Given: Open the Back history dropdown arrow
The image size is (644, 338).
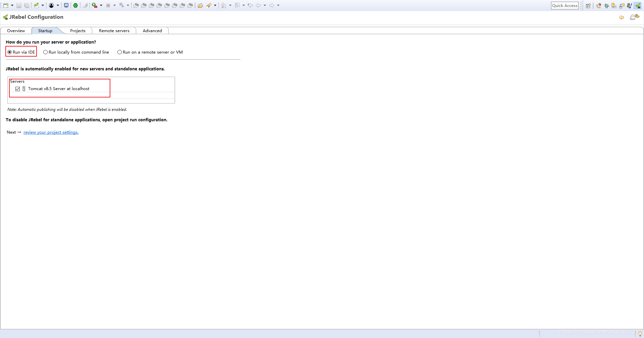Looking at the screenshot, I should [x=265, y=5].
